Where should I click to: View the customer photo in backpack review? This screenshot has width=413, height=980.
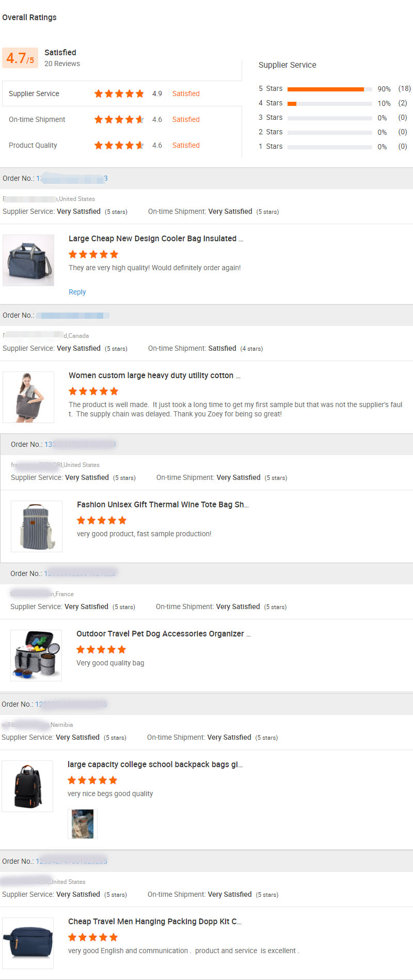(x=83, y=824)
